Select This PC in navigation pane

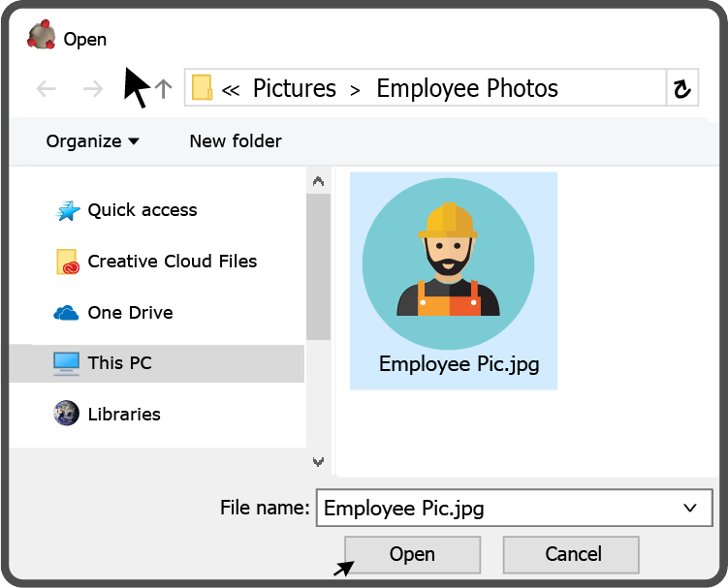(156, 363)
